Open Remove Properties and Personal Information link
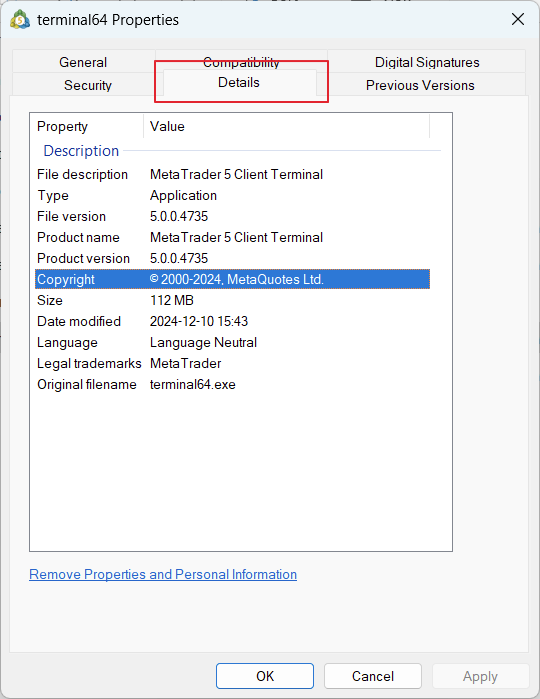 tap(163, 574)
